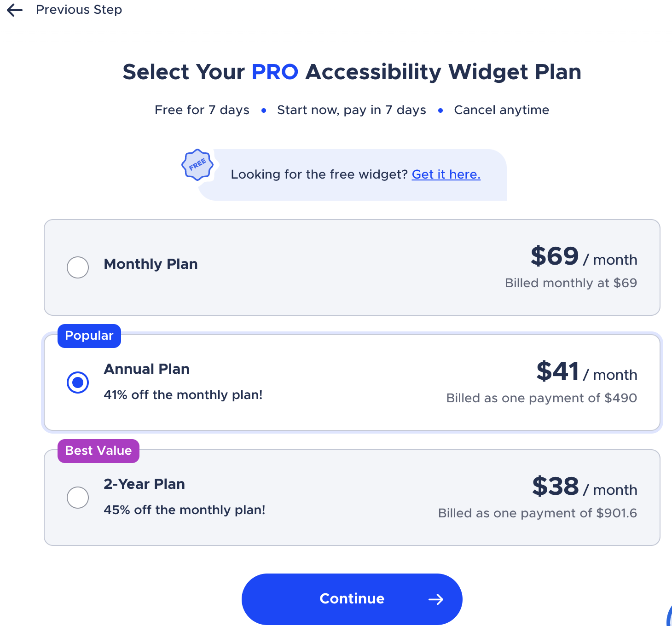Click the back arrow icon
The height and width of the screenshot is (626, 672).
click(x=15, y=10)
